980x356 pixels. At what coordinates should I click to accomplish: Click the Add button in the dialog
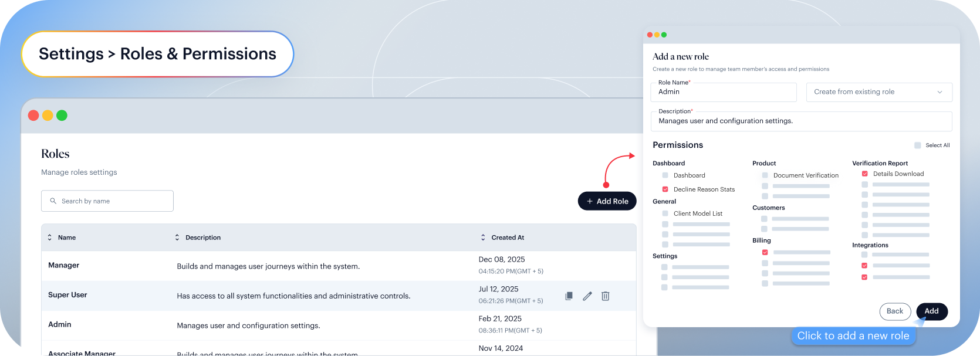click(x=931, y=311)
